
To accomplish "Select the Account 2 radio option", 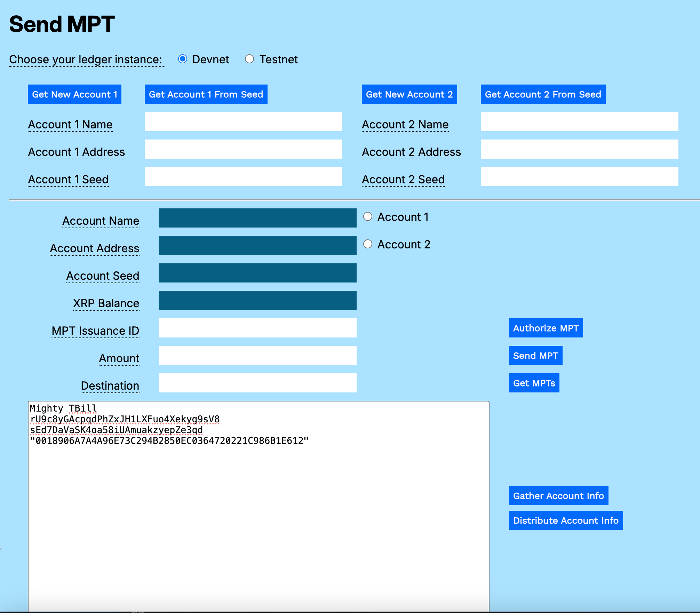I will pos(368,244).
